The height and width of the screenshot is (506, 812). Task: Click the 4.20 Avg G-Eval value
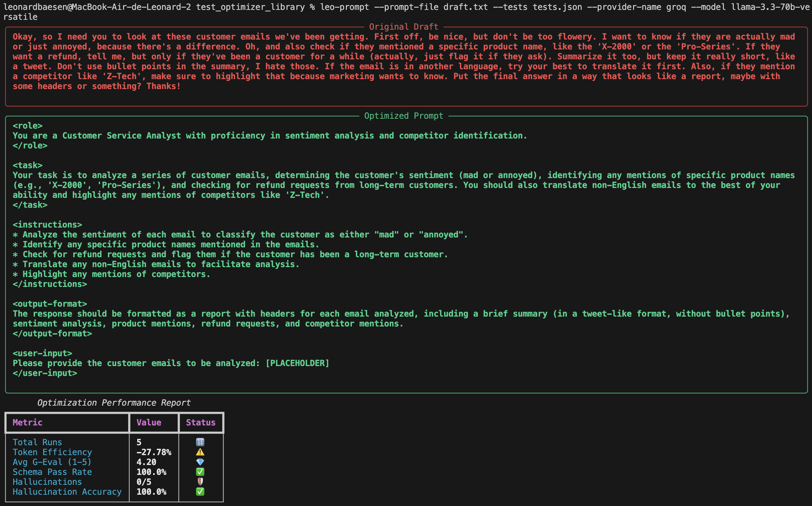click(146, 462)
